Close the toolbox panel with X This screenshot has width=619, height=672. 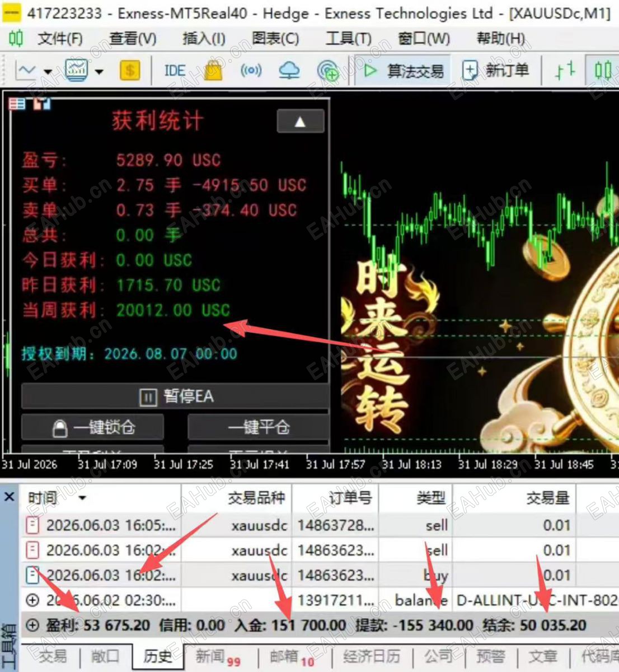pyautogui.click(x=10, y=497)
